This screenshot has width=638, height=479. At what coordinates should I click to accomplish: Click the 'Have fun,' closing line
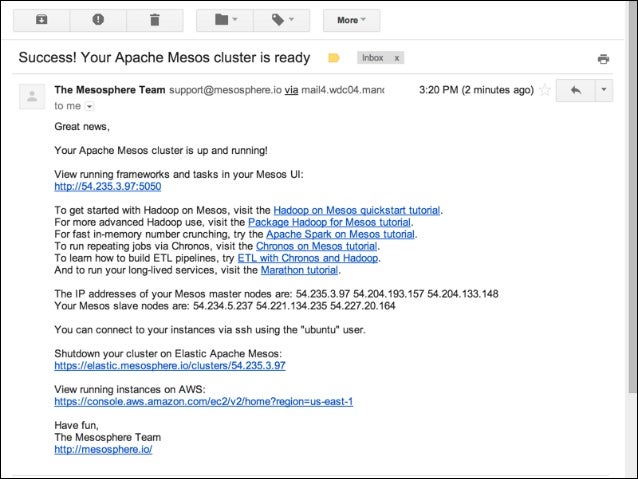point(76,425)
